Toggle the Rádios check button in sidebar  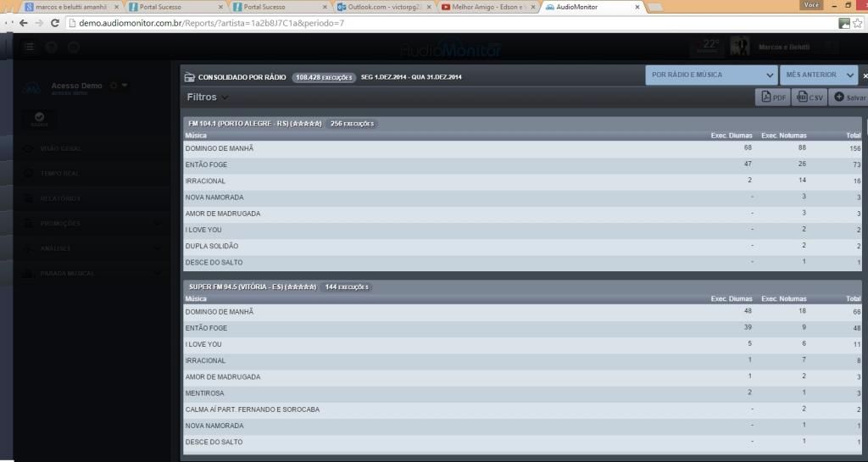(39, 118)
